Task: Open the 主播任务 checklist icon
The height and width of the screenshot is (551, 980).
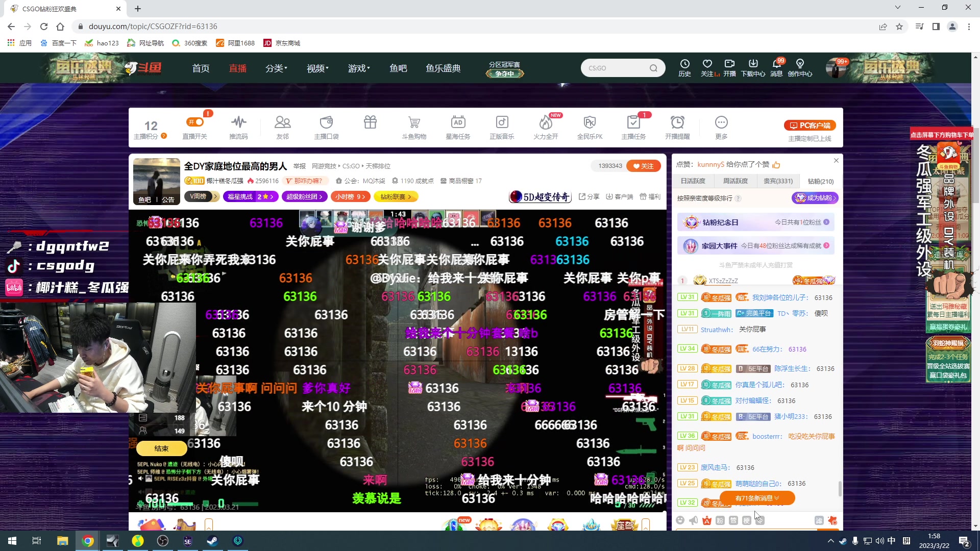Action: coord(633,127)
